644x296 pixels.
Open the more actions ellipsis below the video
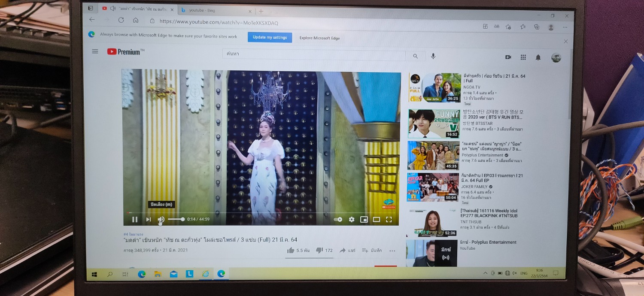[x=392, y=251]
